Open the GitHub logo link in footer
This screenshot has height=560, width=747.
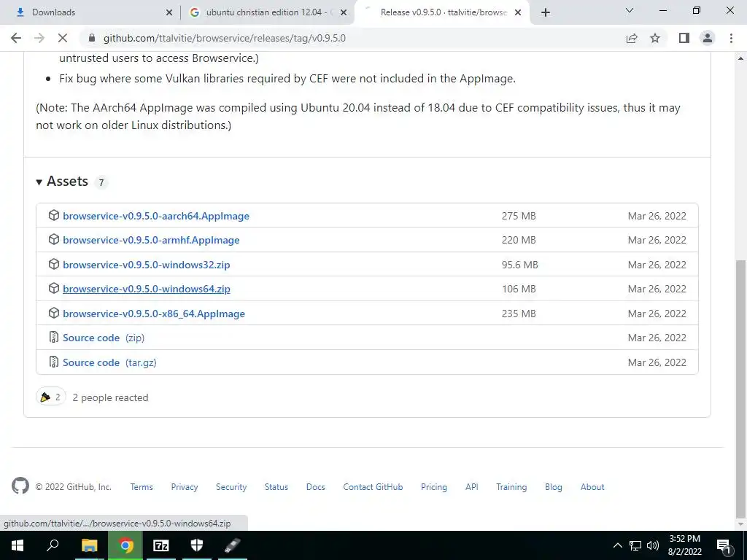[x=20, y=486]
